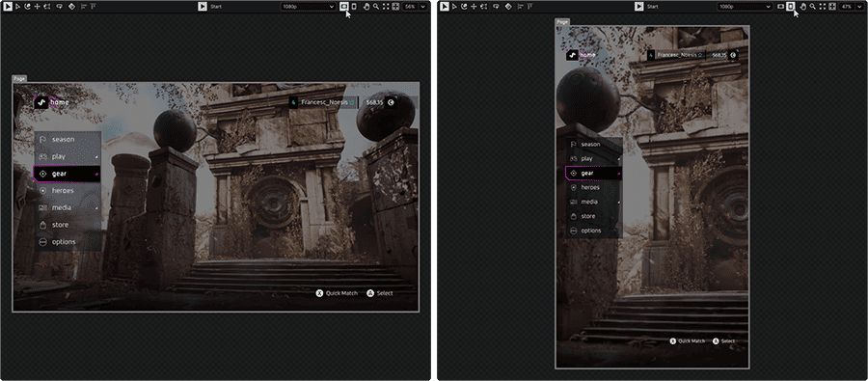Click the 56% zoom value field
The height and width of the screenshot is (381, 868).
(x=410, y=7)
